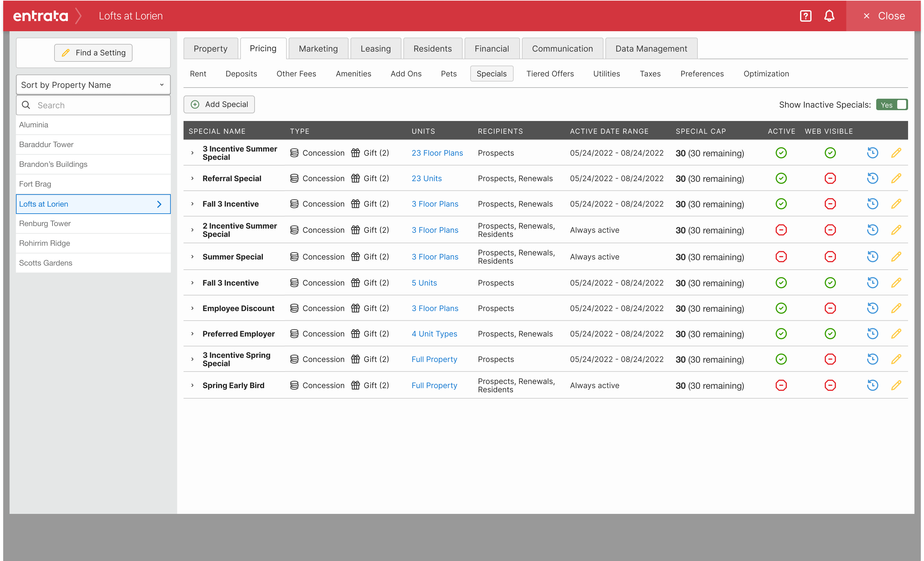Viewport: 924px width, 561px height.
Task: Click search magnifier icon in property search
Action: (x=26, y=105)
